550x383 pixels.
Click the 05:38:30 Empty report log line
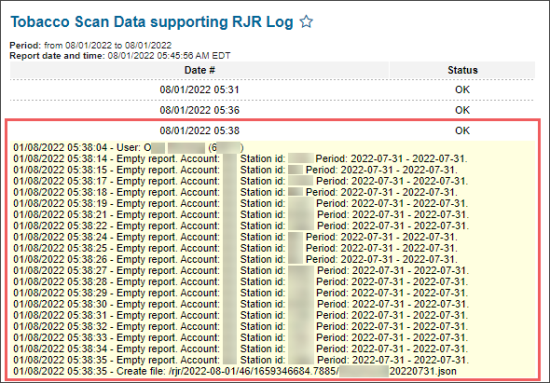click(x=241, y=304)
